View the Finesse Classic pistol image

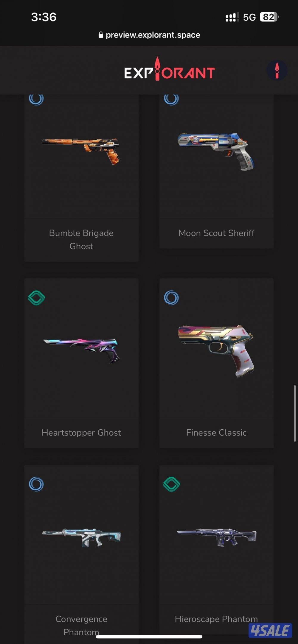(216, 351)
